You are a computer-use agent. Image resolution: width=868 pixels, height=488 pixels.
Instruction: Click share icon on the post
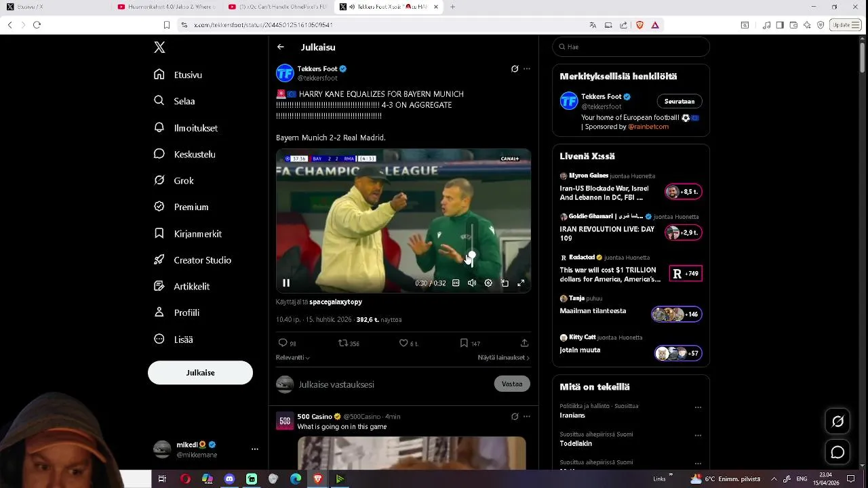(x=524, y=343)
